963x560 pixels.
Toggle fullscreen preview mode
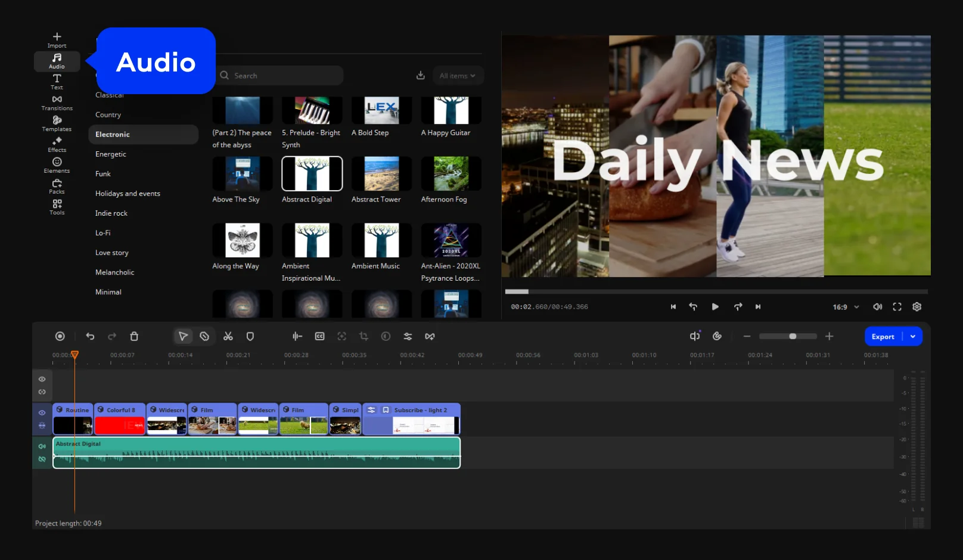click(x=897, y=307)
